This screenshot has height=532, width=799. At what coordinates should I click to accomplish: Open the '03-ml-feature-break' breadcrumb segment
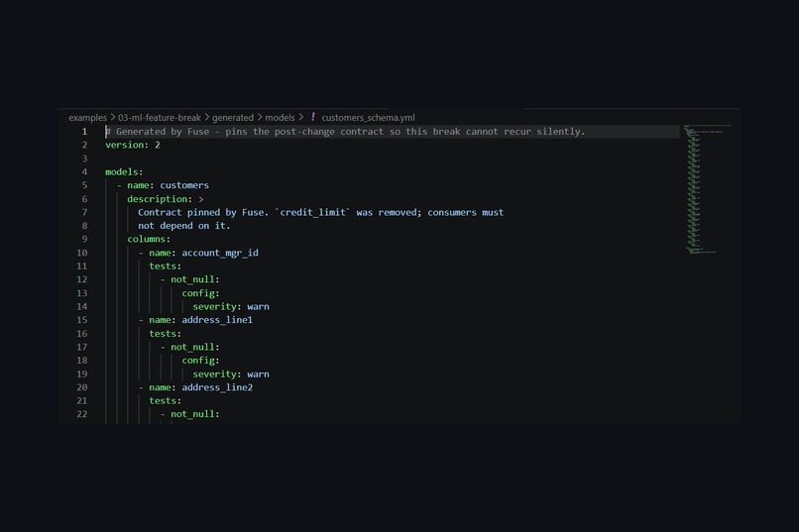pyautogui.click(x=160, y=118)
